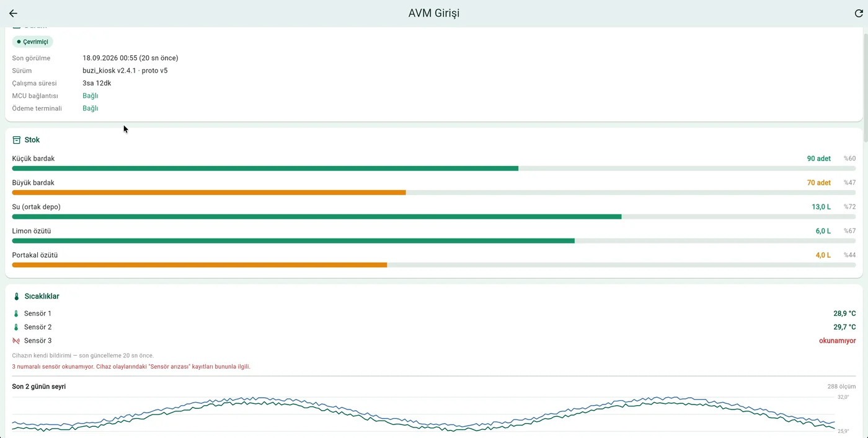Click the 13,0 L water value
Image resolution: width=868 pixels, height=438 pixels.
click(821, 207)
